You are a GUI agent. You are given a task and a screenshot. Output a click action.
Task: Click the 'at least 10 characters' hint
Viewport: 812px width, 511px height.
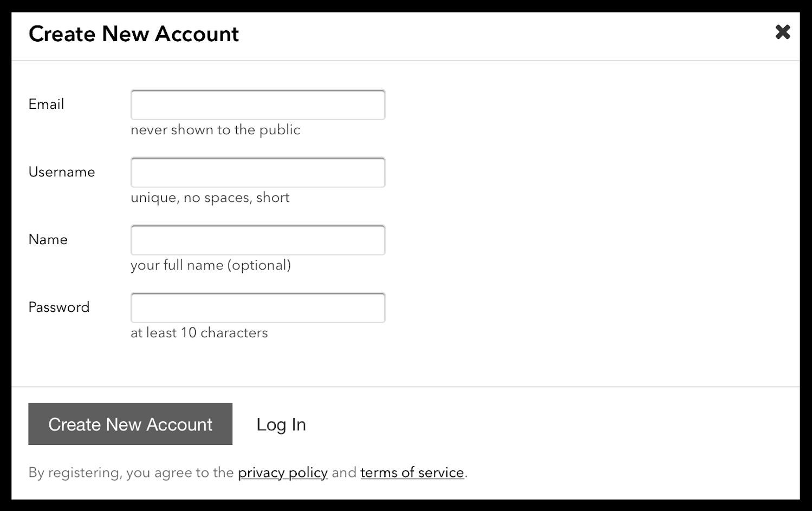pos(199,333)
